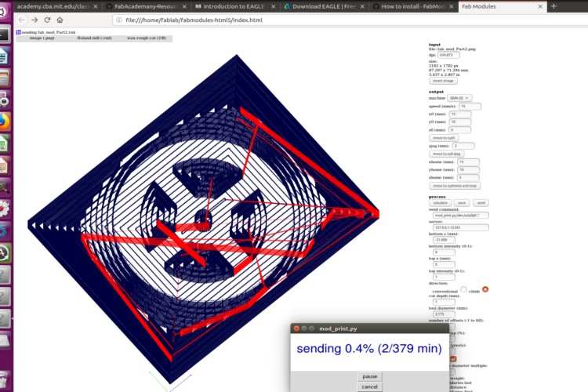Close the Introduction to EAGLE tab

(x=273, y=6)
